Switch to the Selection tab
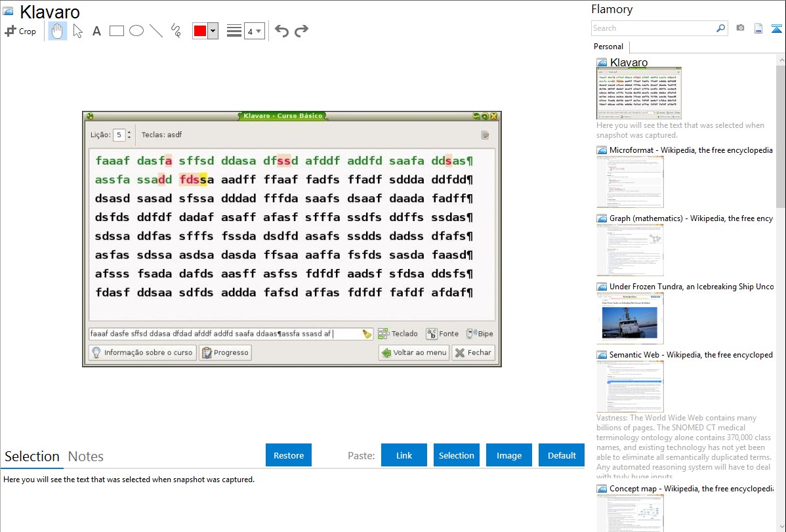This screenshot has height=532, width=786. (x=32, y=457)
